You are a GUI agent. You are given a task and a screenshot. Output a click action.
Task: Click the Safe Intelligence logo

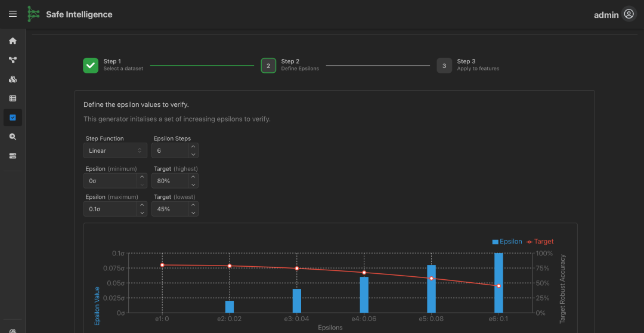tap(33, 14)
